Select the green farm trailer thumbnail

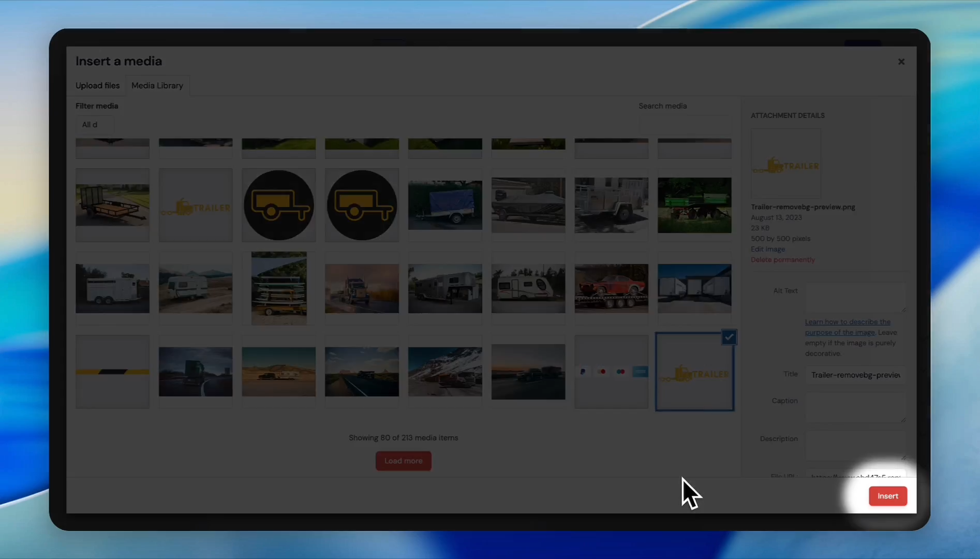tap(694, 205)
